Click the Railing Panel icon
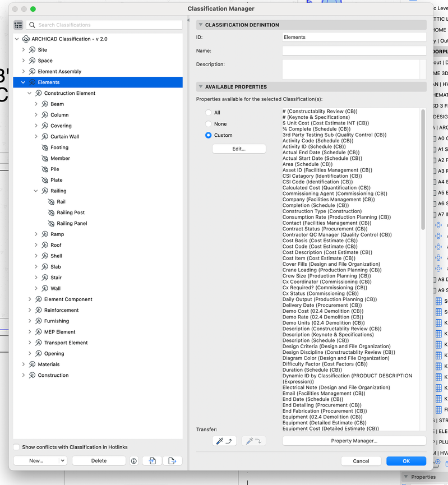 click(51, 223)
